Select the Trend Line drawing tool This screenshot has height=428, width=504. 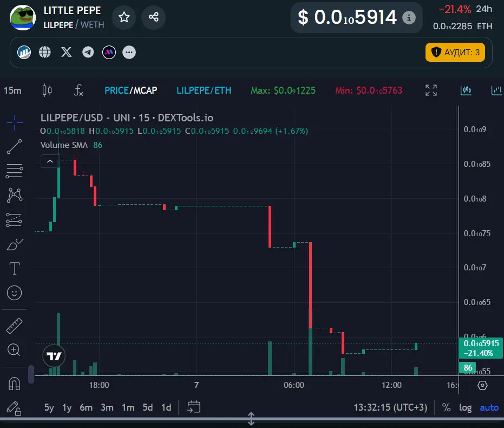tap(15, 146)
